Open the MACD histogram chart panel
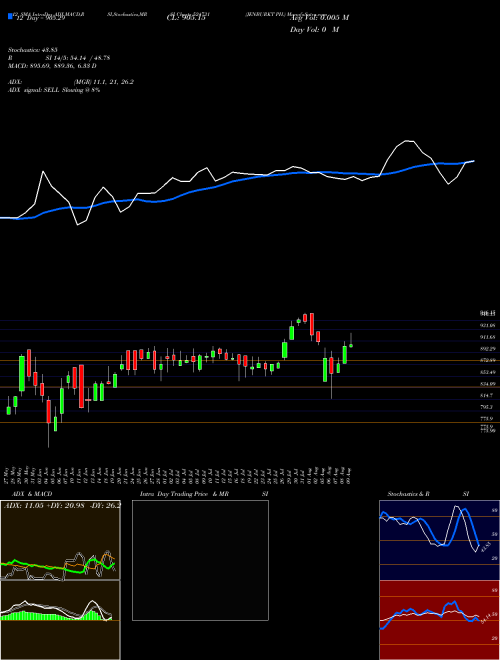 click(60, 620)
